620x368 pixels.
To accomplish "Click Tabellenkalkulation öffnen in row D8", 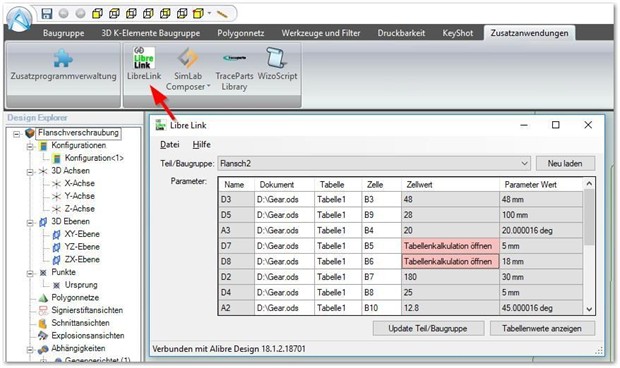I will coord(450,261).
